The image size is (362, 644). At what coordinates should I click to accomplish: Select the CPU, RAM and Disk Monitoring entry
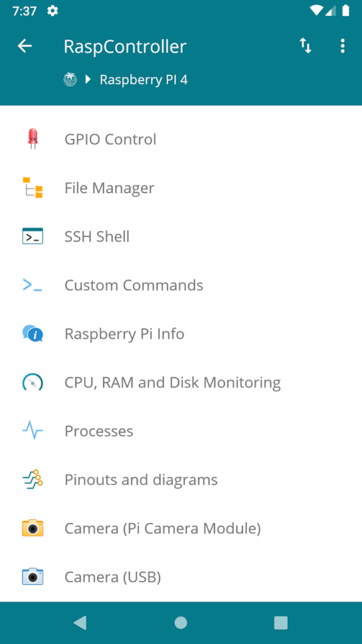[x=181, y=382]
